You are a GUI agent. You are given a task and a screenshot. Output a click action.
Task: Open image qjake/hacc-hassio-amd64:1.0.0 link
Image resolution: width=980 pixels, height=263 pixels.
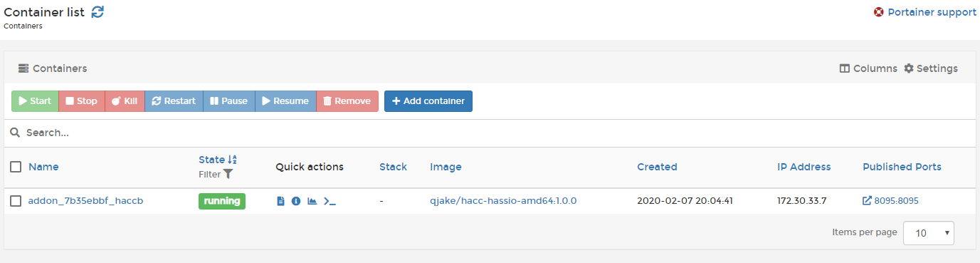[503, 201]
